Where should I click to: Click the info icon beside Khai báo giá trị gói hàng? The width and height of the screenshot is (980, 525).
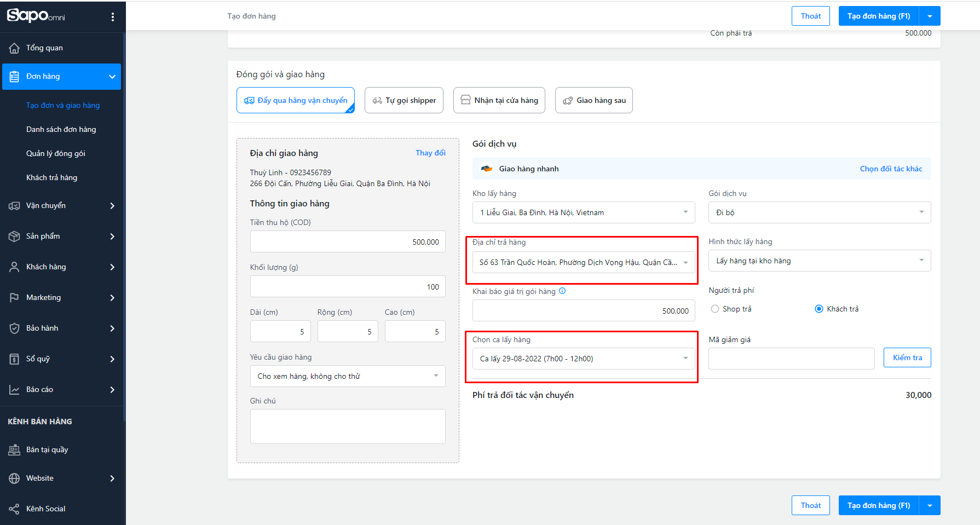coord(562,291)
